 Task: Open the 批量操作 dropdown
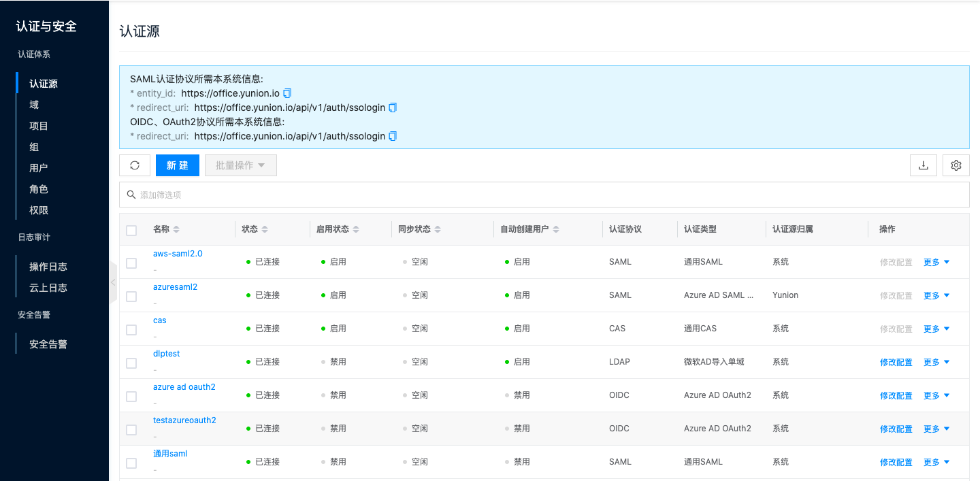pos(240,165)
